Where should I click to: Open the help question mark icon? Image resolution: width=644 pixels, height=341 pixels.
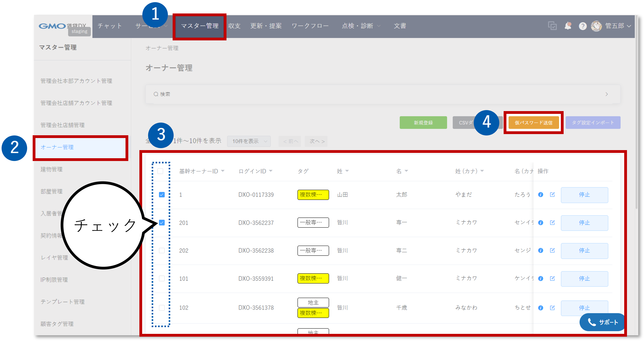click(582, 26)
